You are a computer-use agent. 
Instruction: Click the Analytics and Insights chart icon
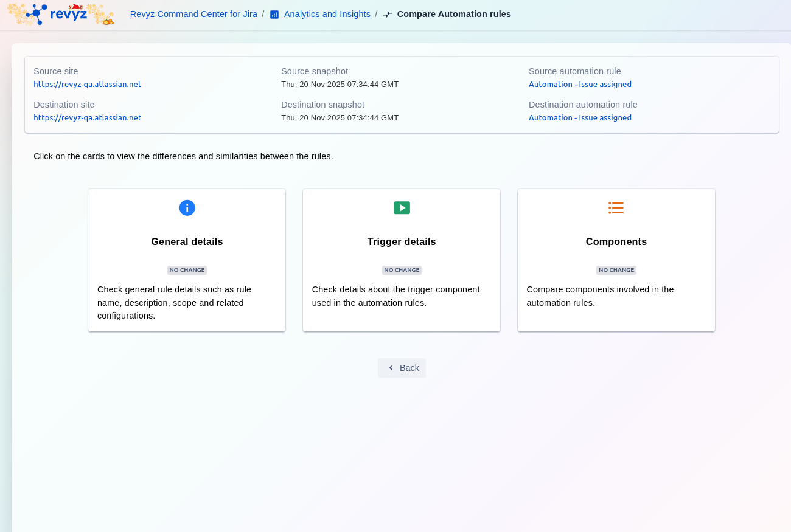click(x=274, y=15)
